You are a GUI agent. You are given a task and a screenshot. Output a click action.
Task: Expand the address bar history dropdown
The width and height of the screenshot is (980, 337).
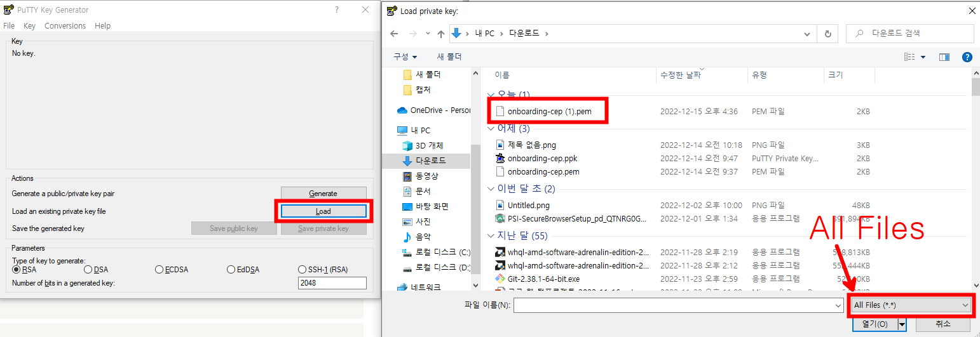[x=806, y=34]
